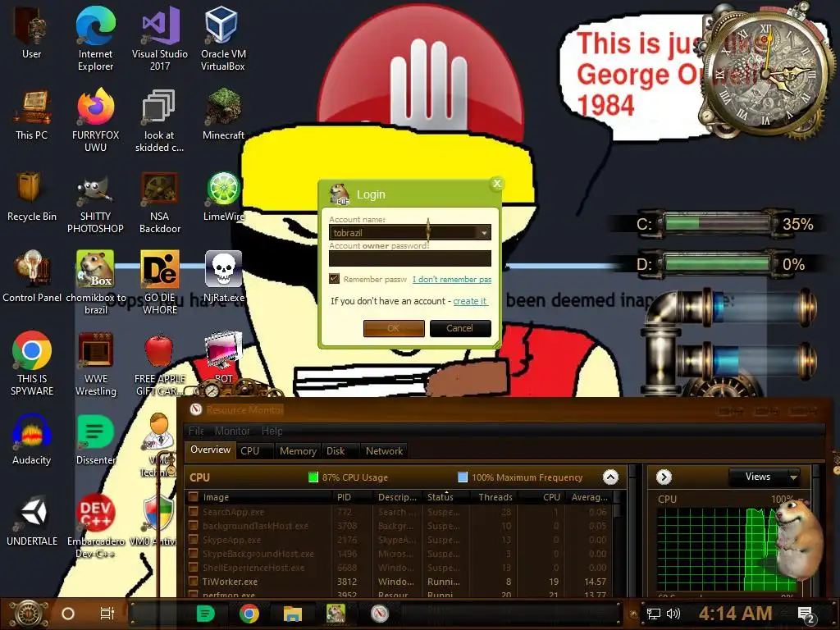Check the TiWorker.exe process checkbox
Image resolution: width=840 pixels, height=630 pixels.
tap(194, 582)
